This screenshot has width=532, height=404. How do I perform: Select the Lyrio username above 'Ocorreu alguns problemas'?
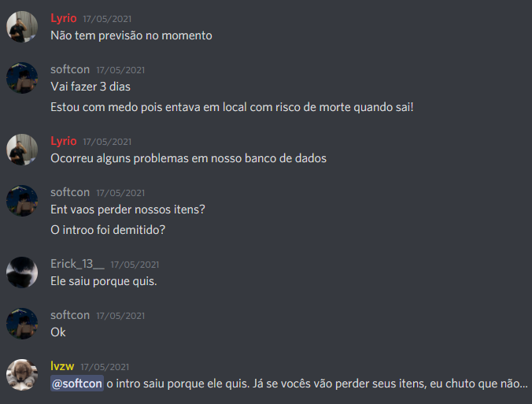[x=64, y=141]
